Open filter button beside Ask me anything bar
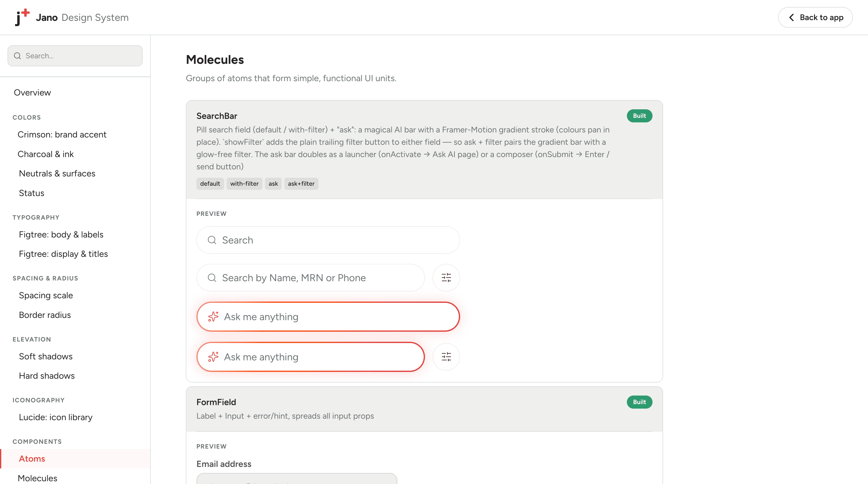The height and width of the screenshot is (484, 868). (446, 357)
